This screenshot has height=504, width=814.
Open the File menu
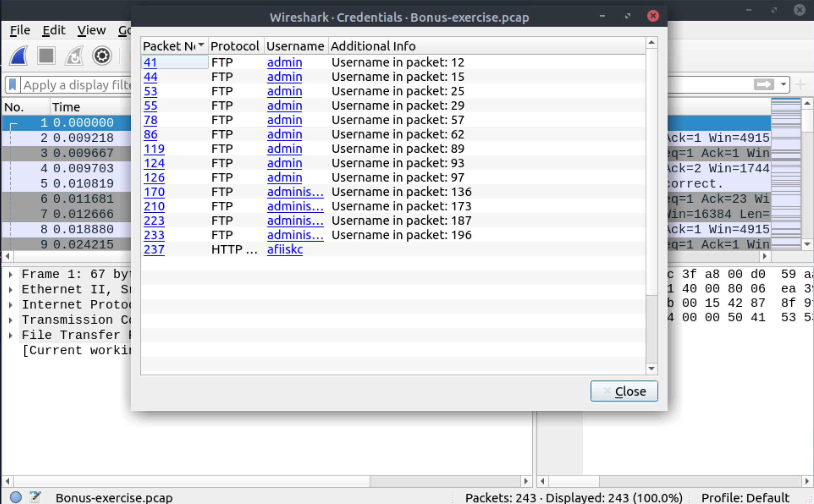(20, 30)
